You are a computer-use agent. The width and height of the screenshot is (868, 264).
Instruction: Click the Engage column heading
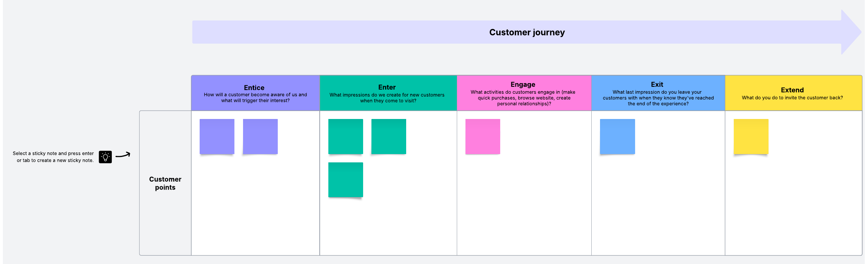tap(523, 84)
